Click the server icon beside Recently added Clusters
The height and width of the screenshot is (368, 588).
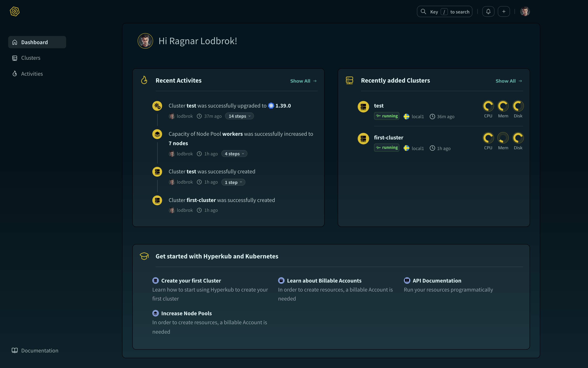[349, 80]
